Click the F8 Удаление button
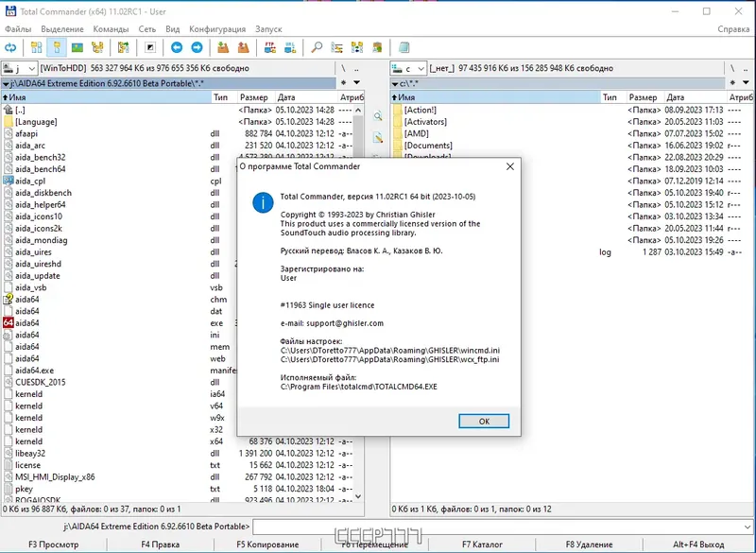 point(589,544)
